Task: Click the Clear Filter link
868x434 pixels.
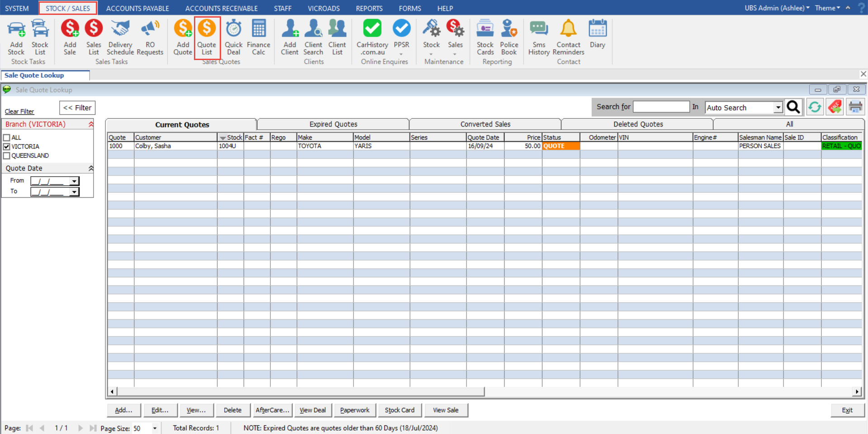Action: pyautogui.click(x=19, y=112)
